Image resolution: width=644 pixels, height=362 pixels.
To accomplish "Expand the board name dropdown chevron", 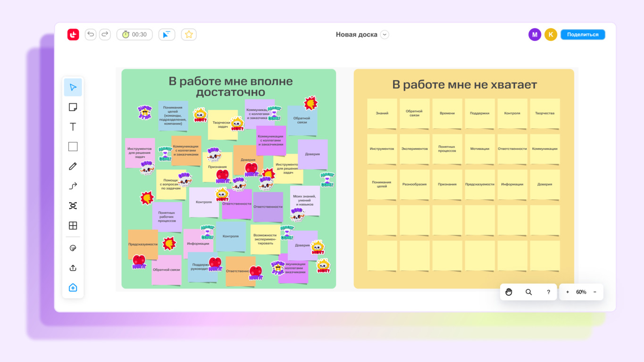I will [x=385, y=34].
